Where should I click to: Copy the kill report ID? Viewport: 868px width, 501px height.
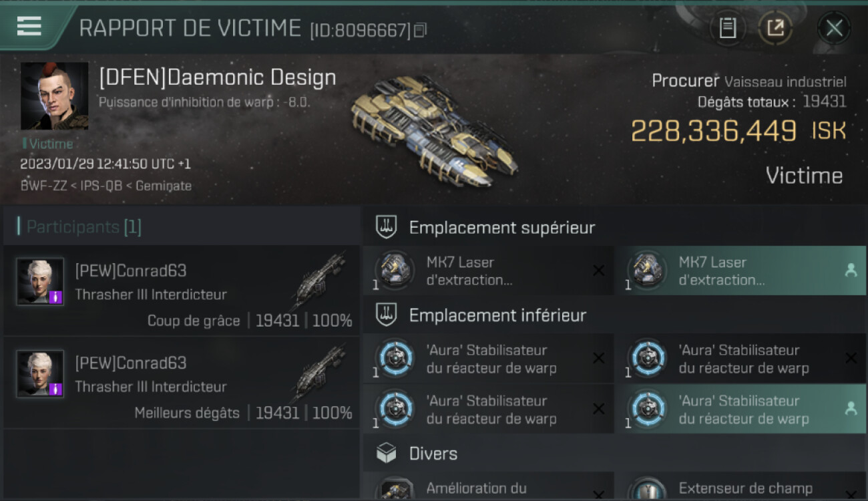tap(420, 30)
